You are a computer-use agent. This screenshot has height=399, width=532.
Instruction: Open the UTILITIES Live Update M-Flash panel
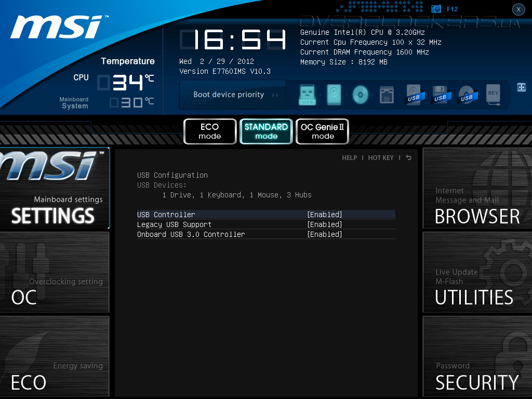click(477, 272)
